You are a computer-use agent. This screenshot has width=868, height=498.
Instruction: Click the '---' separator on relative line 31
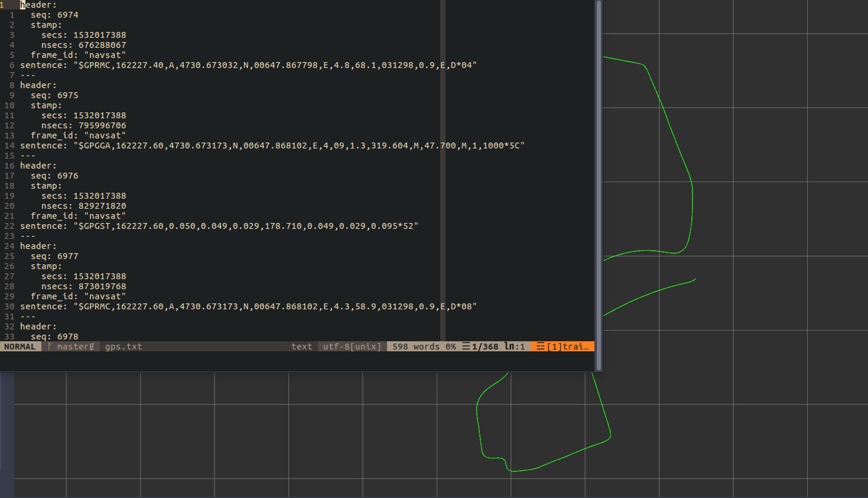[28, 316]
